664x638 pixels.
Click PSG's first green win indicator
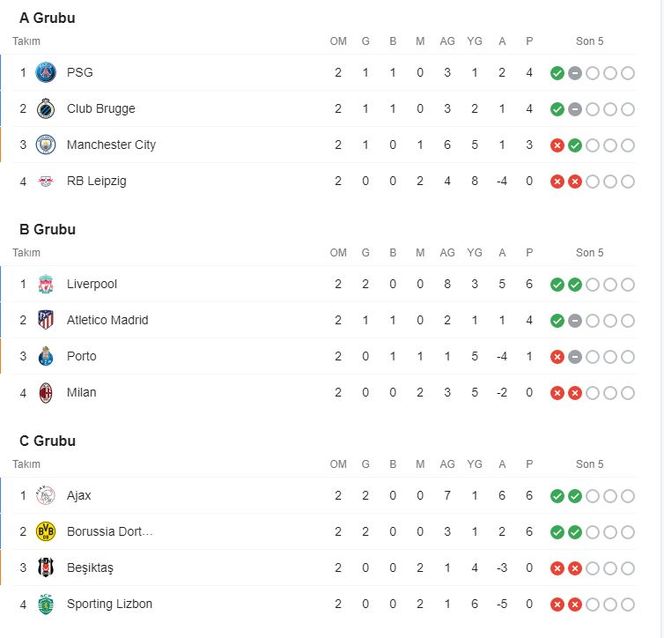click(x=557, y=73)
